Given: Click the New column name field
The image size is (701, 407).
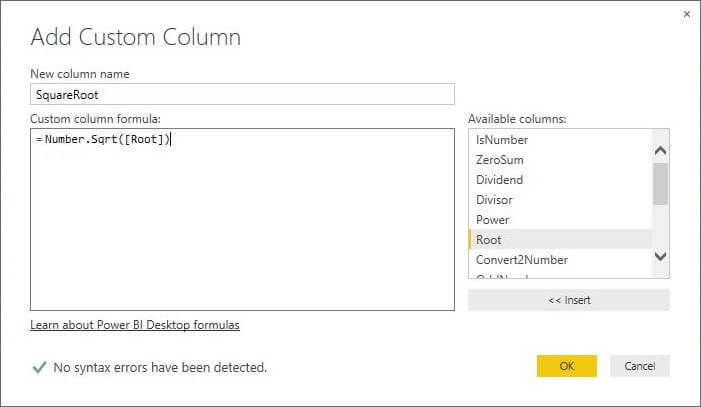Looking at the screenshot, I should [x=242, y=94].
